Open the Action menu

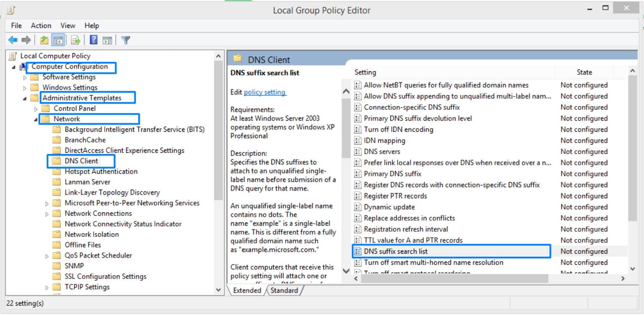(41, 25)
